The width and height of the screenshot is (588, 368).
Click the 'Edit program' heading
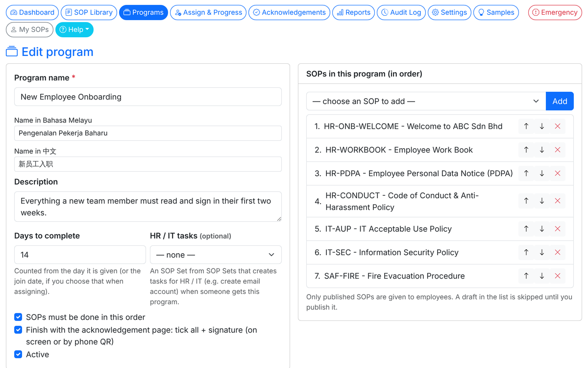[x=57, y=52]
